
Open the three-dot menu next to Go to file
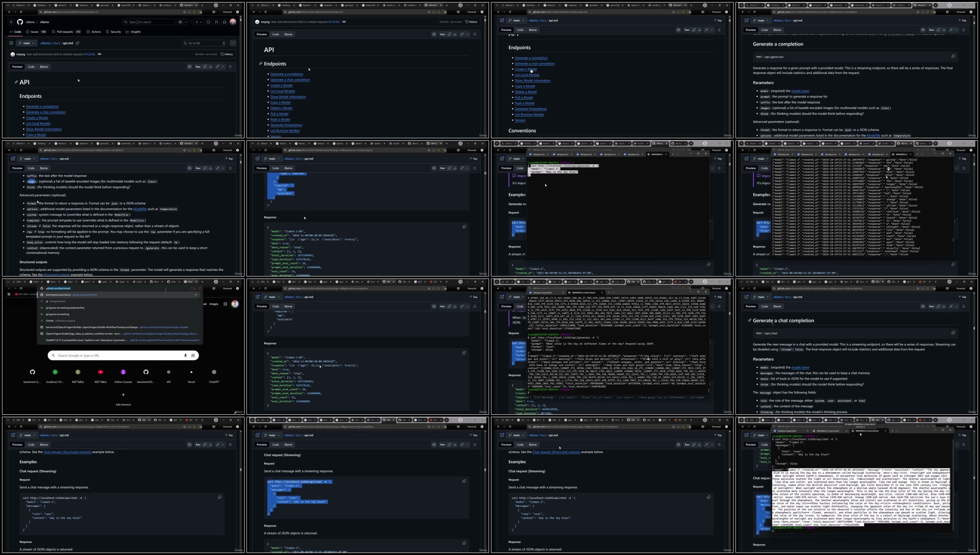[233, 43]
